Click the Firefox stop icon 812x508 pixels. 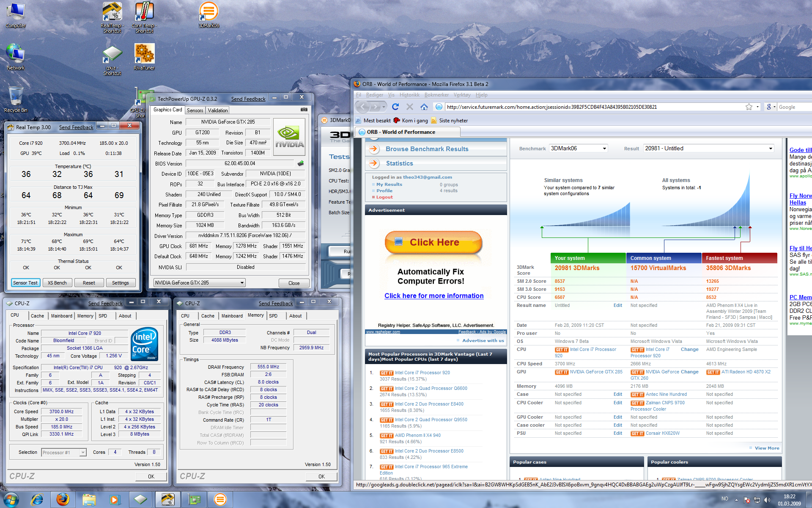[409, 107]
